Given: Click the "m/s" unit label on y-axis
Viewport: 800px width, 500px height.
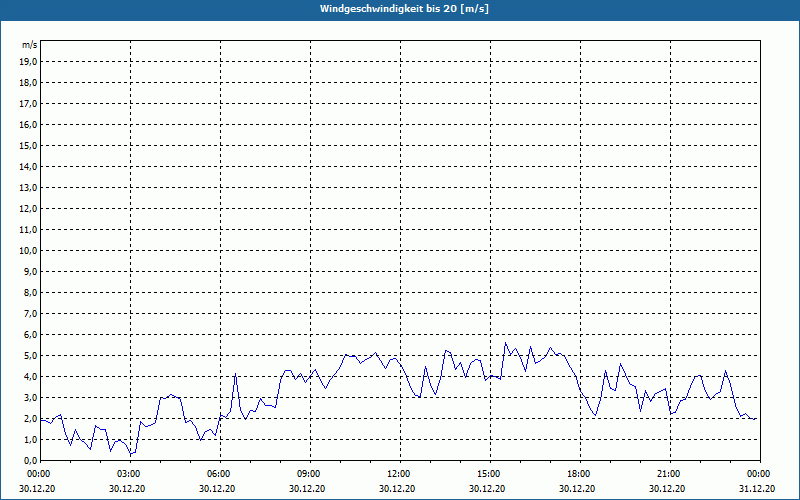Looking at the screenshot, I should pos(30,45).
